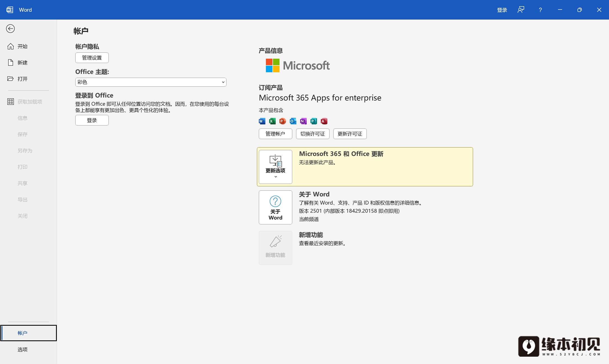The image size is (609, 364).
Task: Click the folder icon next to 打开
Action: pyautogui.click(x=11, y=79)
